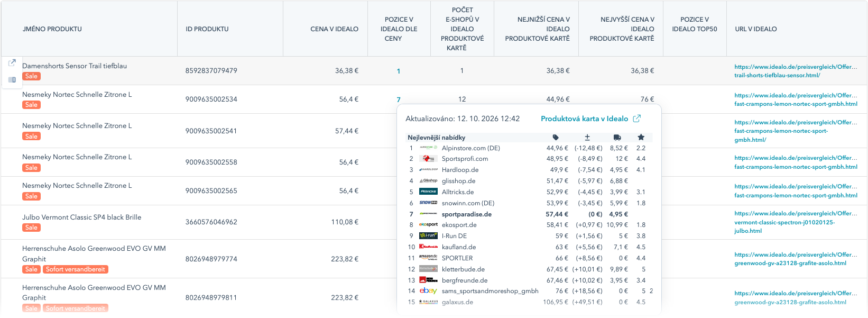Select product ID 8592837079479
This screenshot has width=868, height=318.
211,70
